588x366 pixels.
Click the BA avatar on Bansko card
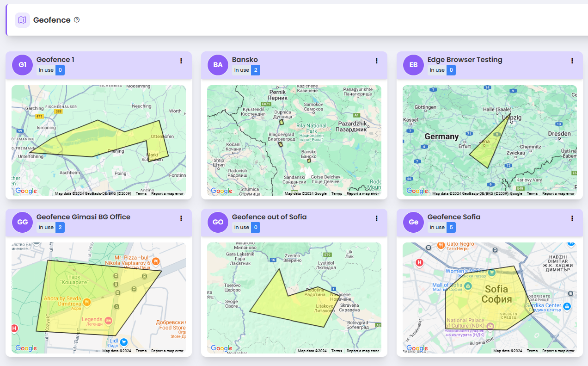218,65
